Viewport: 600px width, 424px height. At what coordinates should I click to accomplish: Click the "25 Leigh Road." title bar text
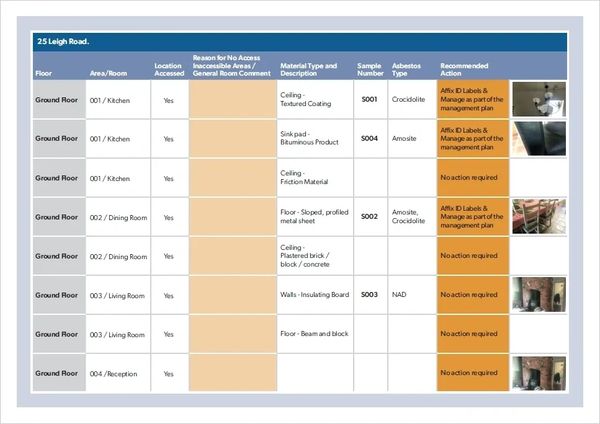[63, 41]
